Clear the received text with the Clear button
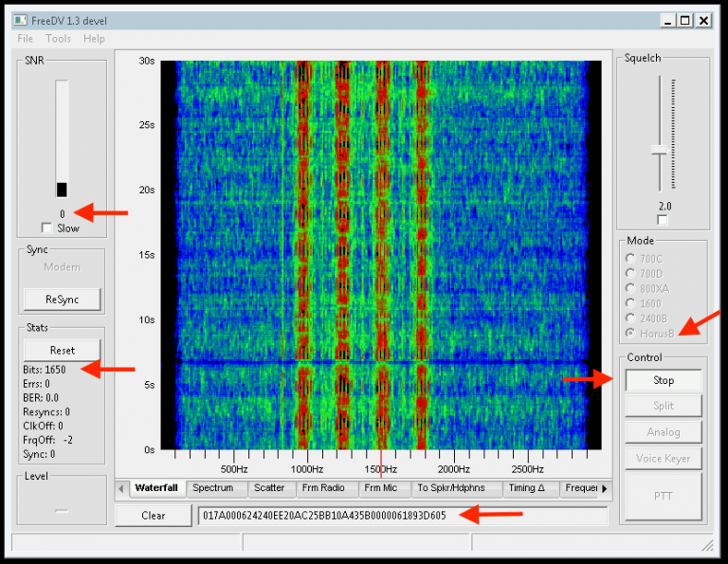Screen dimensions: 728x564 154,516
